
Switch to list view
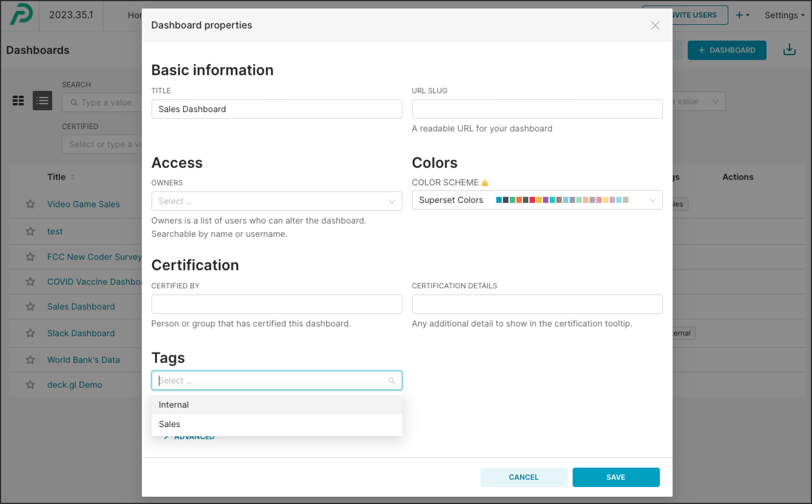pyautogui.click(x=42, y=100)
